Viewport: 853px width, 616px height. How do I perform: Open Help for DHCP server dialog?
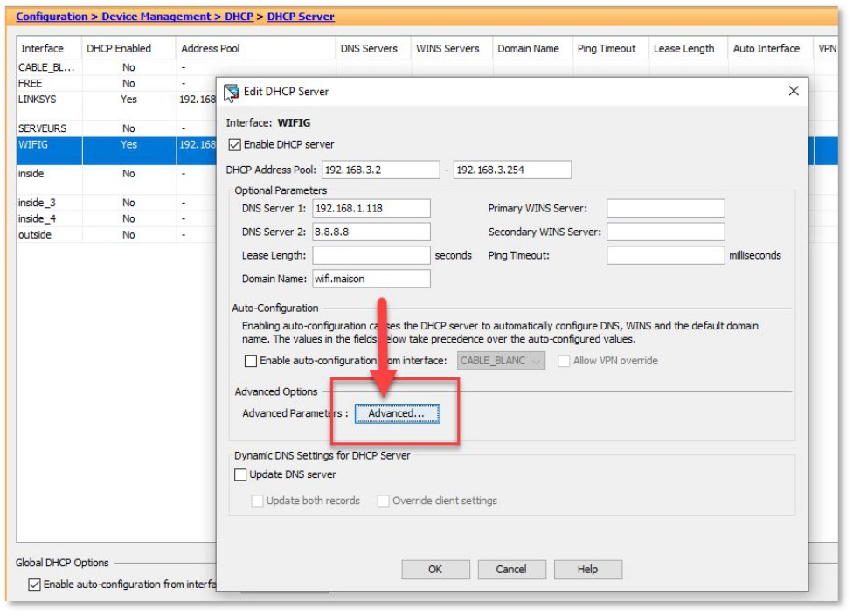click(587, 570)
